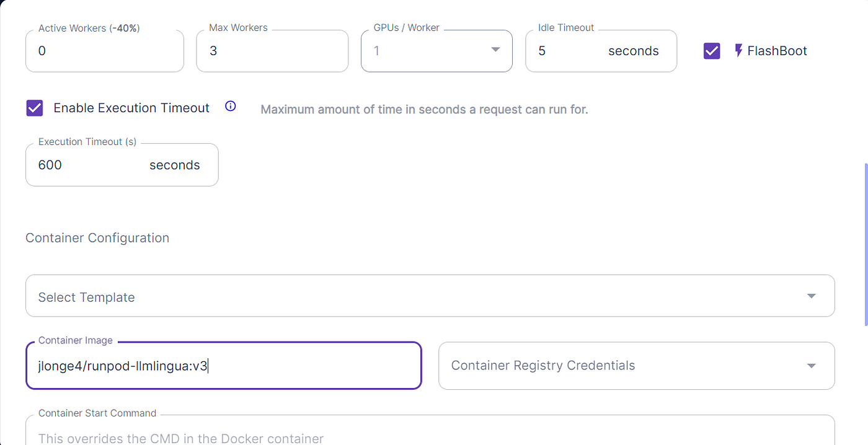Screen dimensions: 868x445
Task: Toggle the FlashBoot checkbox
Action: (712, 51)
